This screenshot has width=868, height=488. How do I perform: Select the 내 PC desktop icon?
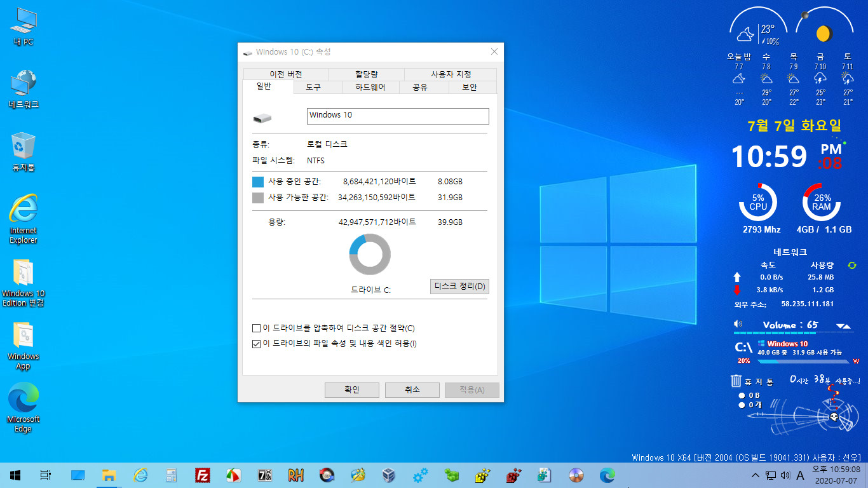coord(24,27)
